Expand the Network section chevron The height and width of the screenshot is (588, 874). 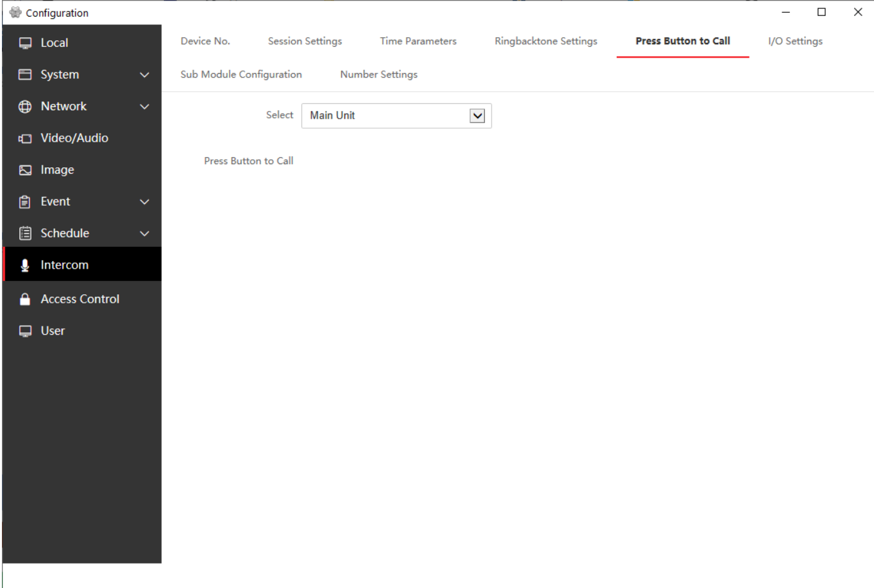point(144,106)
